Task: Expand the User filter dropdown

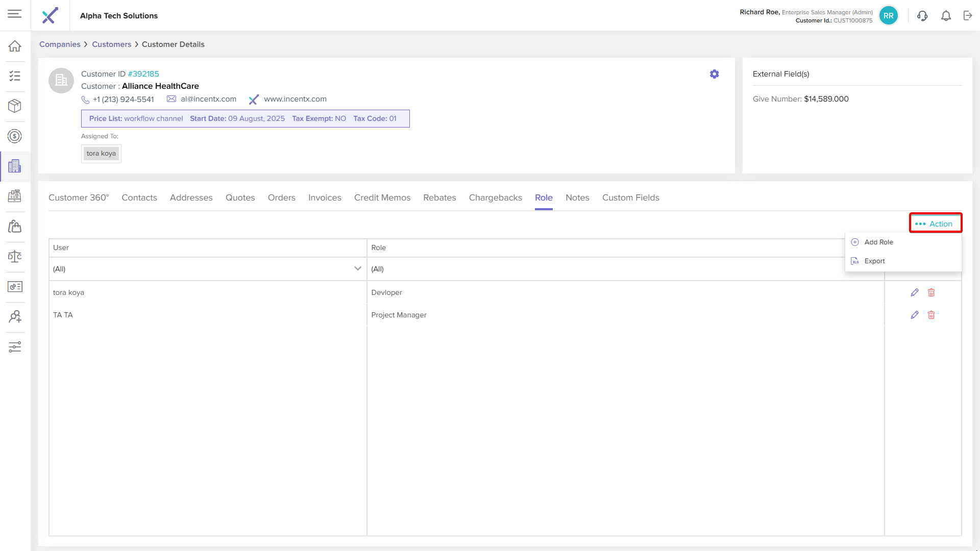Action: click(x=357, y=268)
